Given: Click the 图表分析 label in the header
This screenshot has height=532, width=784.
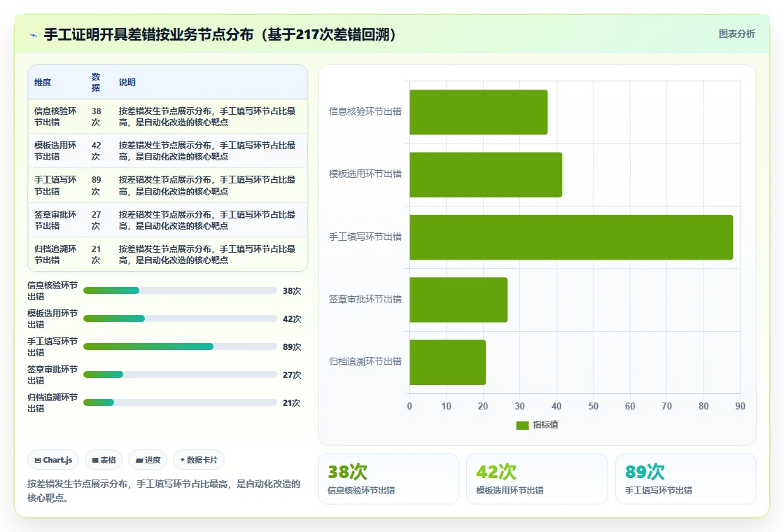Looking at the screenshot, I should pos(736,34).
